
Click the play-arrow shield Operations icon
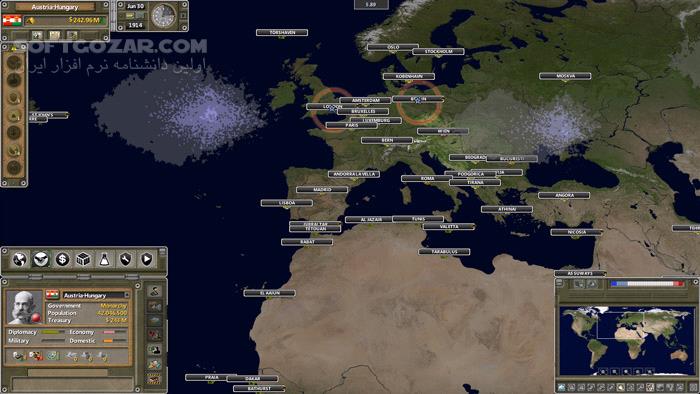[x=146, y=259]
